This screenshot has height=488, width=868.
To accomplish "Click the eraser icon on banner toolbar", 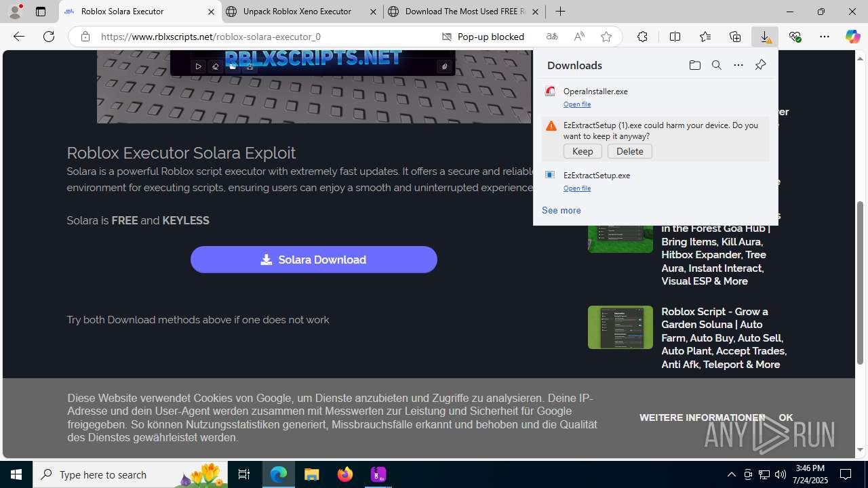I will click(216, 66).
